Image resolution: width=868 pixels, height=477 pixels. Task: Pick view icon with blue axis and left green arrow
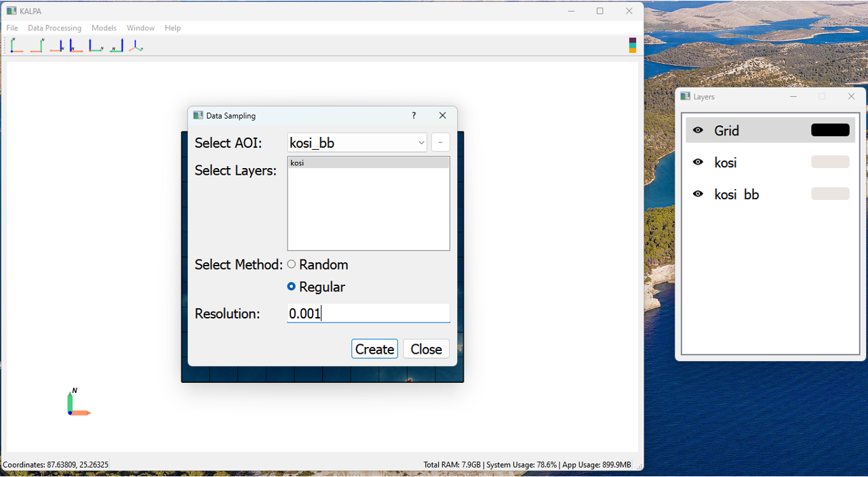[116, 45]
